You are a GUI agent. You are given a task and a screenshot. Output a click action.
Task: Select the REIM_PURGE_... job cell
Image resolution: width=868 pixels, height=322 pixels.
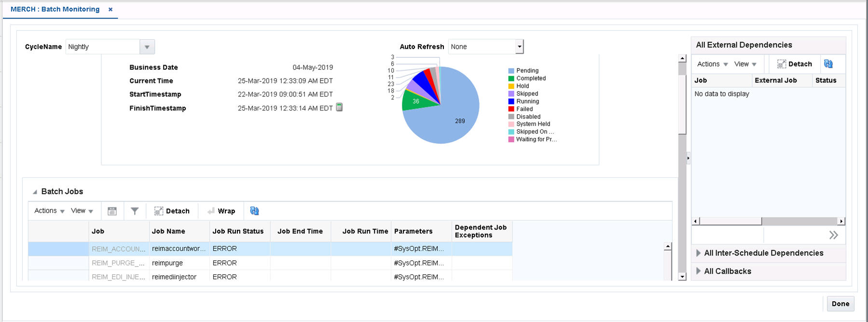(119, 263)
